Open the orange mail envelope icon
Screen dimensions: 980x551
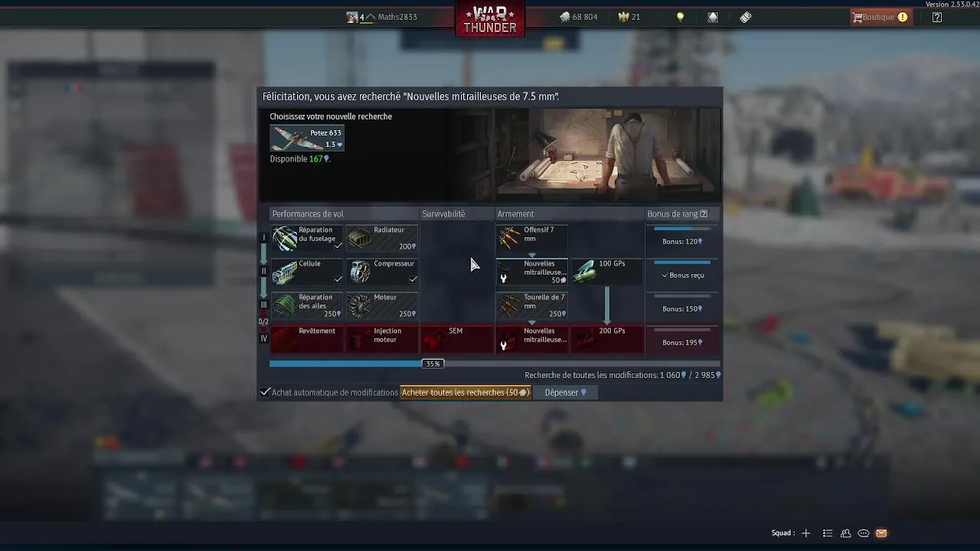pos(881,533)
